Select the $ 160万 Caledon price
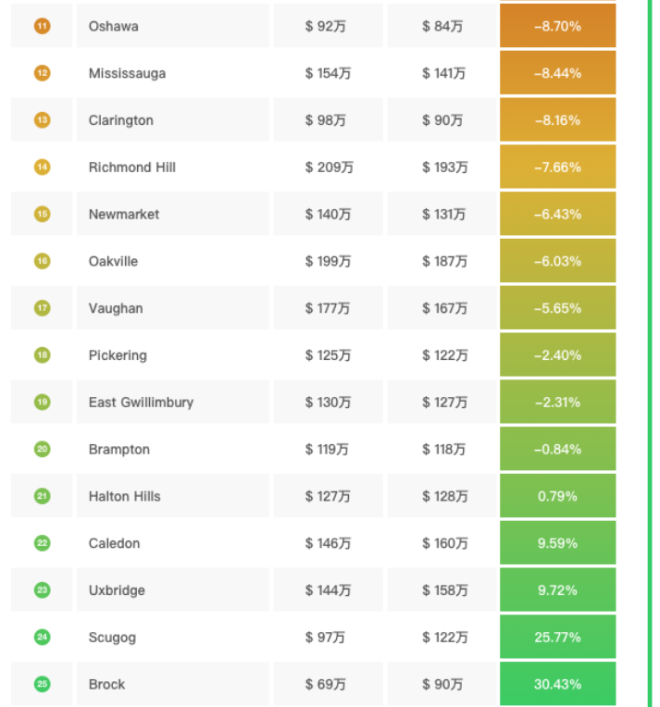660x707 pixels. 445,543
